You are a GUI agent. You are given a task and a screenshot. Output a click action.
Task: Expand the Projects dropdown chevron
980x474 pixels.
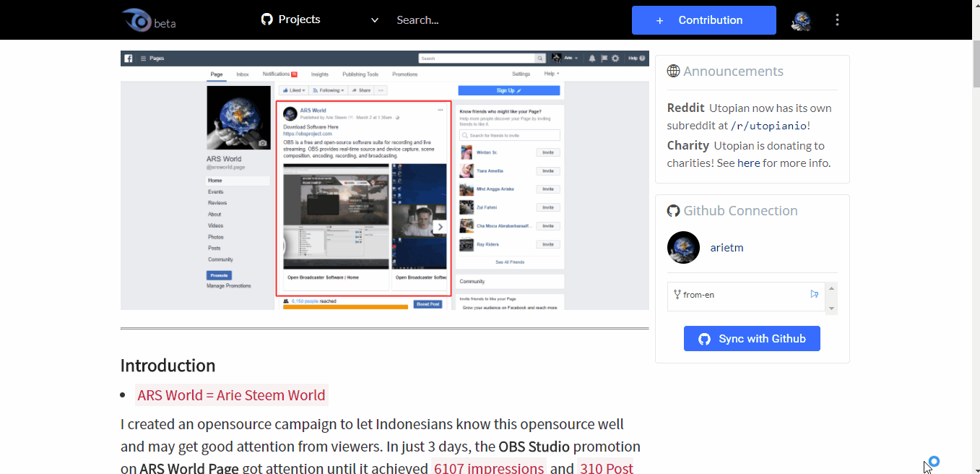coord(374,20)
